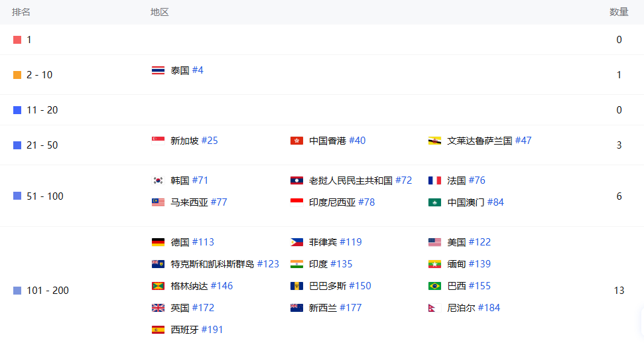Open the 缅甸 #139 link

(x=469, y=263)
